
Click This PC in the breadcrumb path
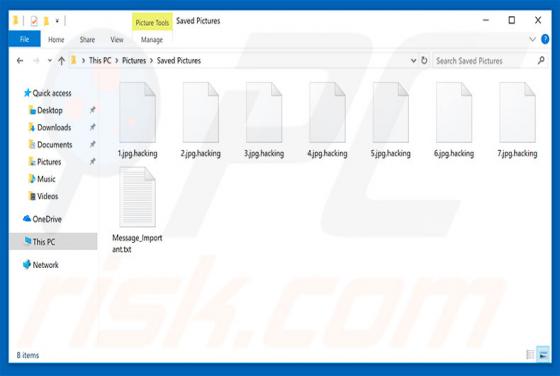[x=100, y=60]
